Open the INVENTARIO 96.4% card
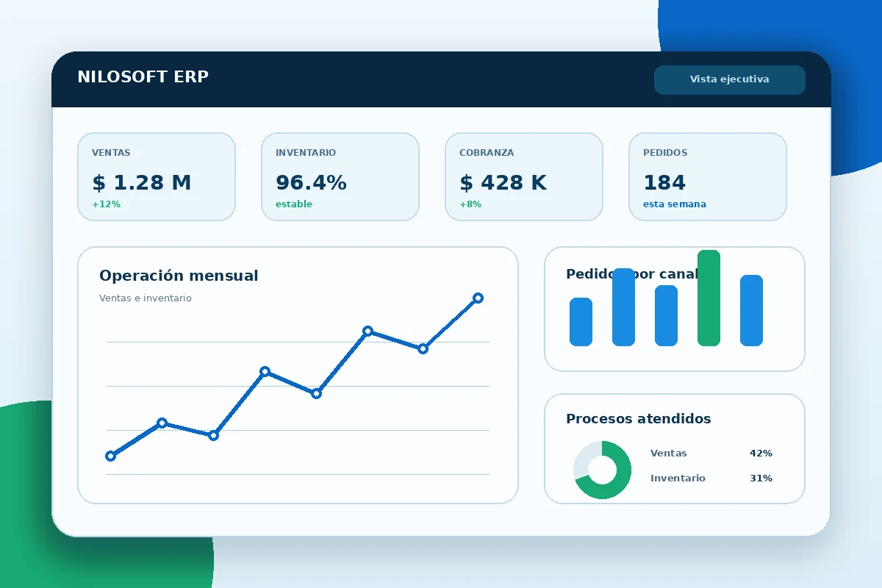Viewport: 882px width, 588px height. pyautogui.click(x=340, y=176)
